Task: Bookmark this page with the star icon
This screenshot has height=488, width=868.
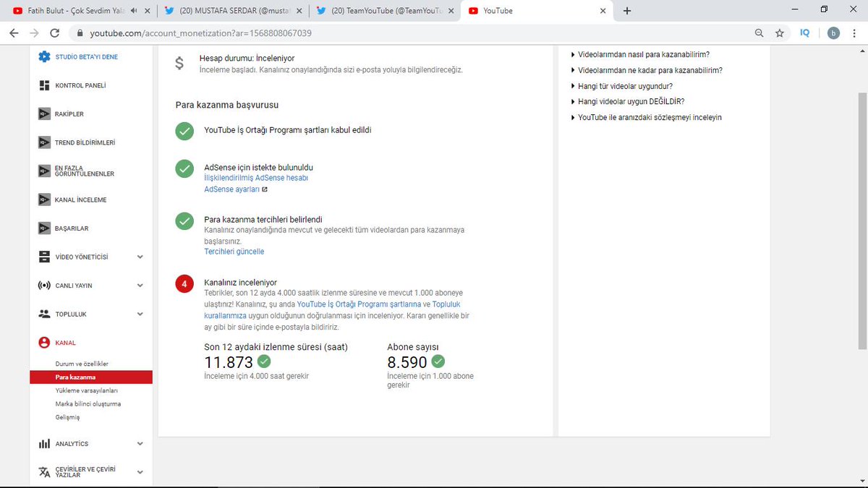Action: coord(779,33)
